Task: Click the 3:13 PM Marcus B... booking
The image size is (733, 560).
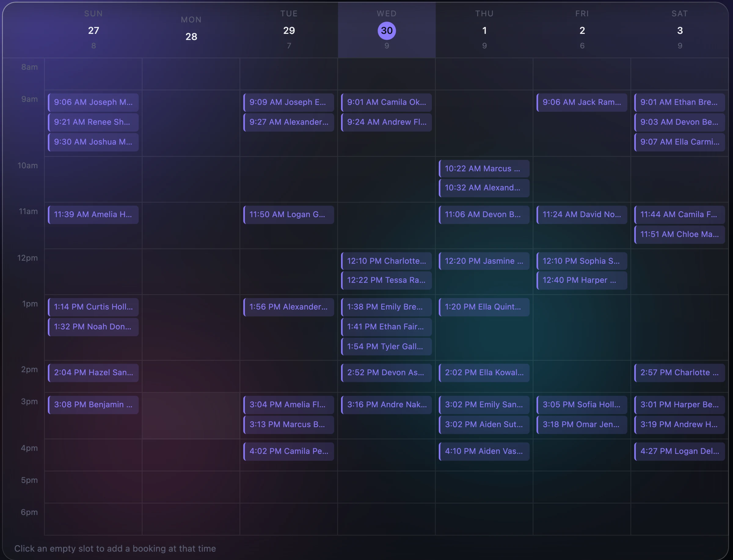Action: click(x=289, y=425)
